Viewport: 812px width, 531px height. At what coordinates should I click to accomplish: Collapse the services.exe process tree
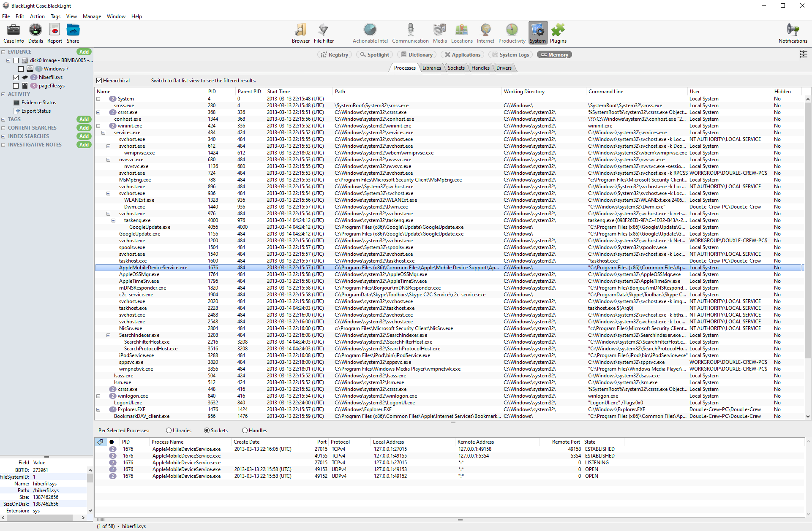tap(103, 133)
